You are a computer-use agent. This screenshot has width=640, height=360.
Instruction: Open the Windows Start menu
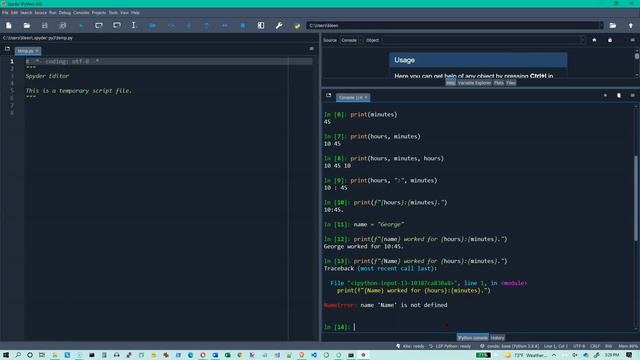click(6, 355)
